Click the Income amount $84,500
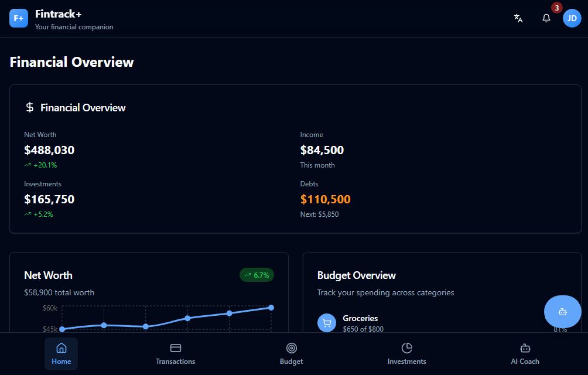Image resolution: width=588 pixels, height=375 pixels. point(322,150)
